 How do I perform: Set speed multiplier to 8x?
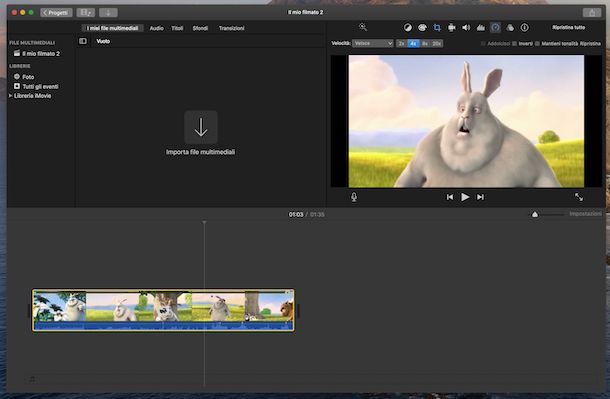click(425, 44)
